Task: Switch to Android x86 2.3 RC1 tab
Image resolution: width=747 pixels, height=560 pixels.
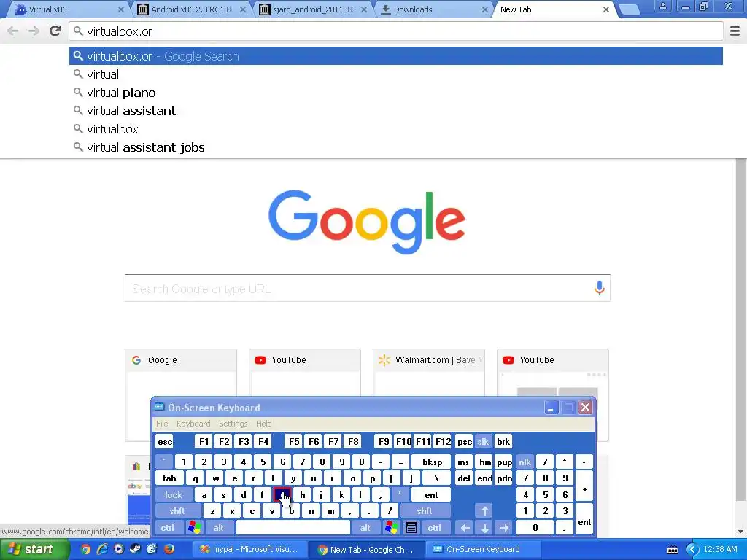Action: (190, 9)
